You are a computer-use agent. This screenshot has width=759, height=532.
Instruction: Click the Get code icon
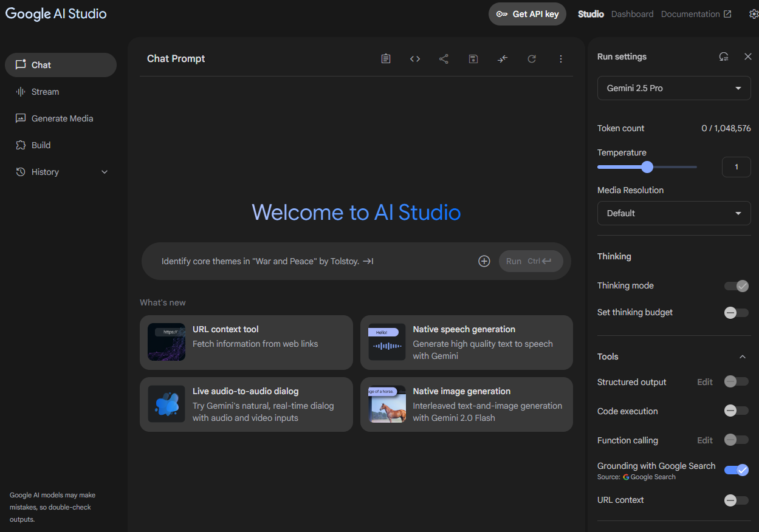(415, 59)
